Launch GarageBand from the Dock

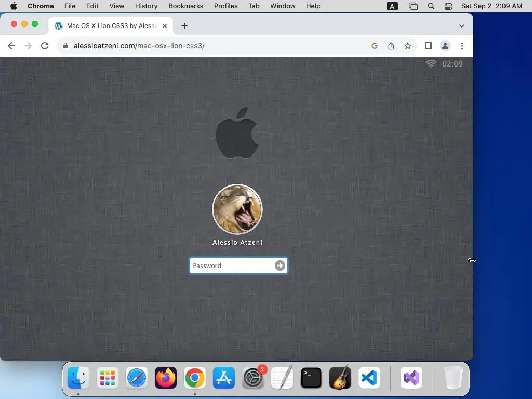pyautogui.click(x=340, y=378)
